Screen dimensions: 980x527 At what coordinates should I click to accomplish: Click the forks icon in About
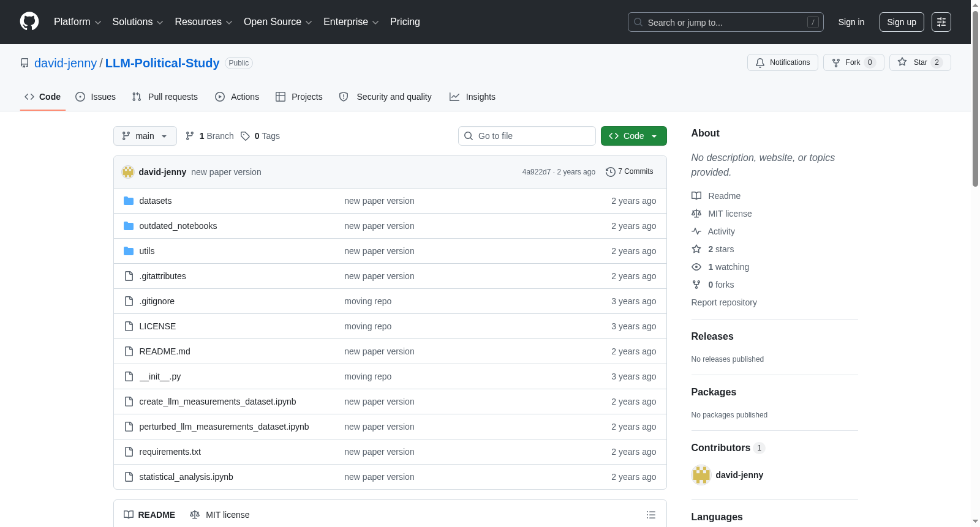(696, 285)
